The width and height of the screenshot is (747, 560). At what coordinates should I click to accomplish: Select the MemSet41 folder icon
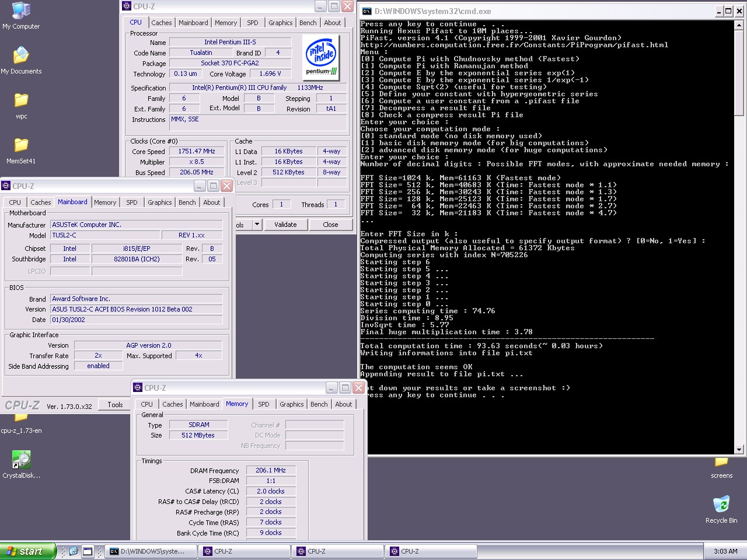[21, 150]
